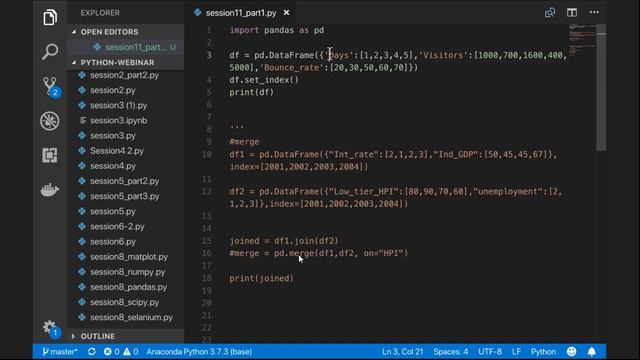Click on 'import pandas as pd' line
Image resolution: width=640 pixels, height=360 pixels.
277,30
